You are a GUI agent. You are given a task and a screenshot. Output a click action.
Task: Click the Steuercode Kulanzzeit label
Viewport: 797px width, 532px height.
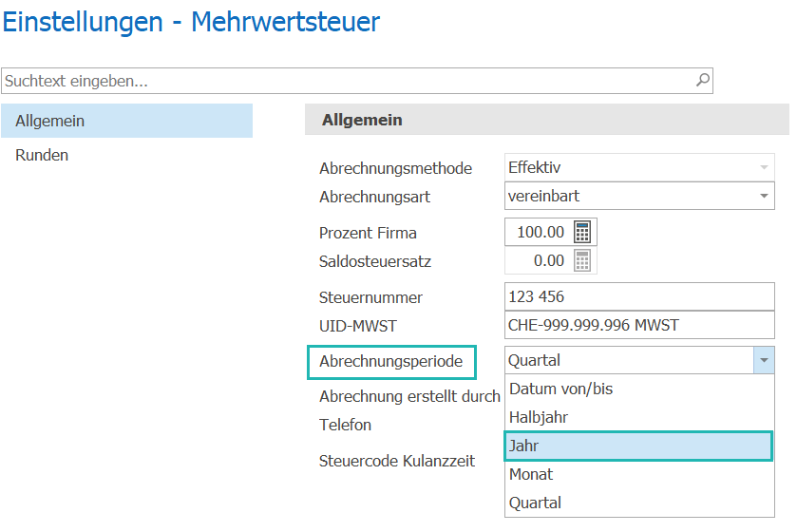click(397, 461)
